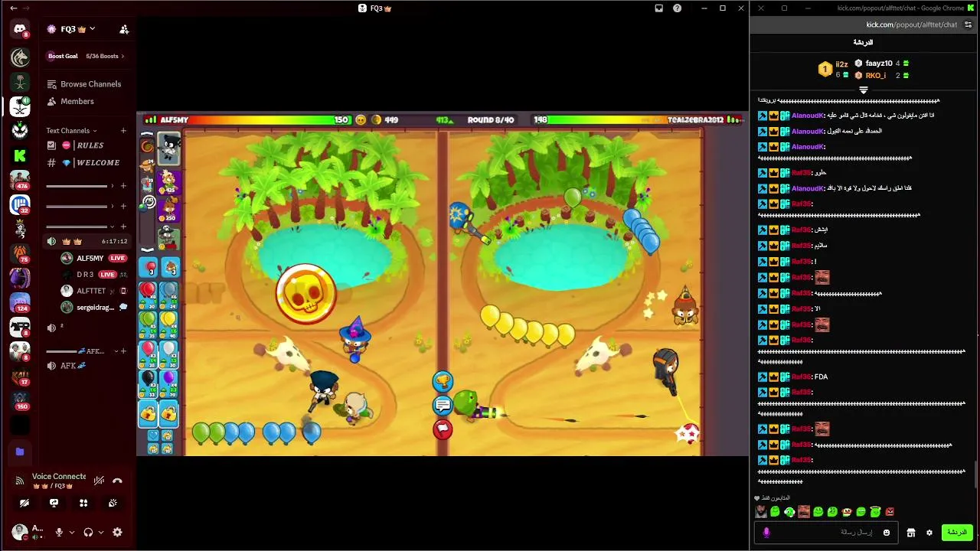The height and width of the screenshot is (551, 980).
Task: Open the RULES text channel
Action: [87, 145]
